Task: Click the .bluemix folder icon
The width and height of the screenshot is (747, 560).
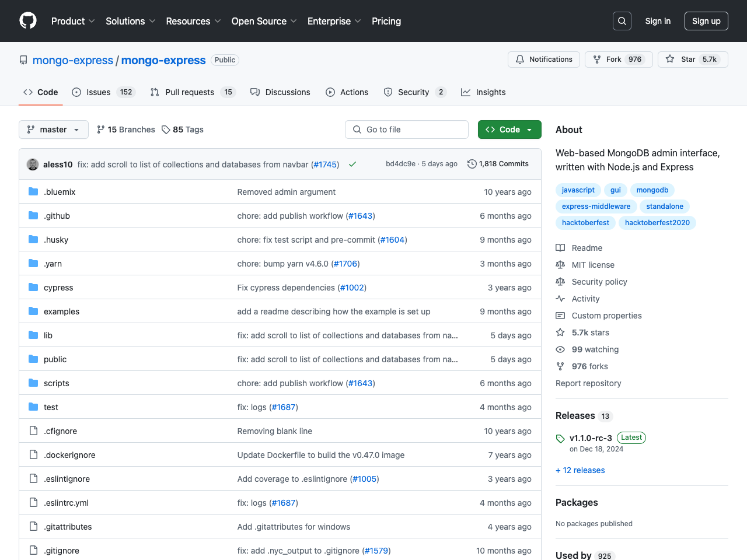Action: (33, 191)
